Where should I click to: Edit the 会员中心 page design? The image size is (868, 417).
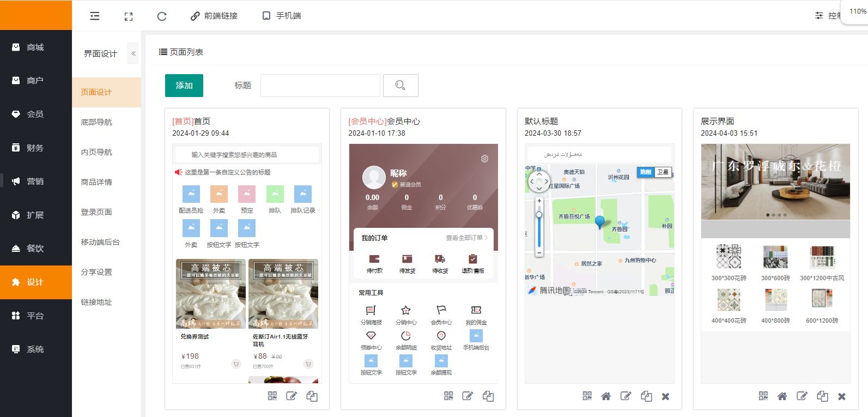tap(468, 396)
